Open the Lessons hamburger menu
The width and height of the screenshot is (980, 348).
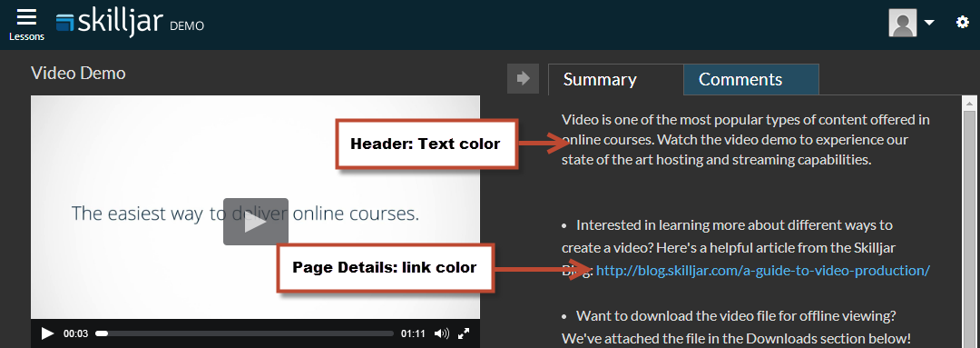point(26,25)
